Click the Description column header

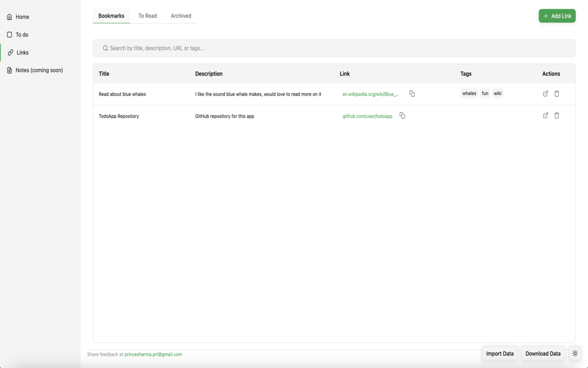pyautogui.click(x=209, y=74)
